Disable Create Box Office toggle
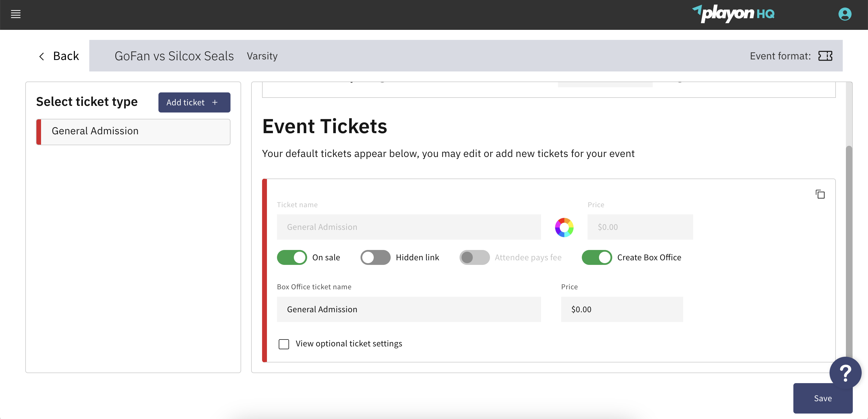The height and width of the screenshot is (419, 868). pyautogui.click(x=597, y=257)
